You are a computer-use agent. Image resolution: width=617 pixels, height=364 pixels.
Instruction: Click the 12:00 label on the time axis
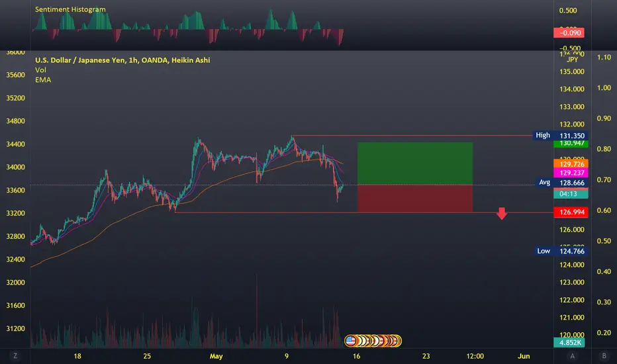point(475,356)
